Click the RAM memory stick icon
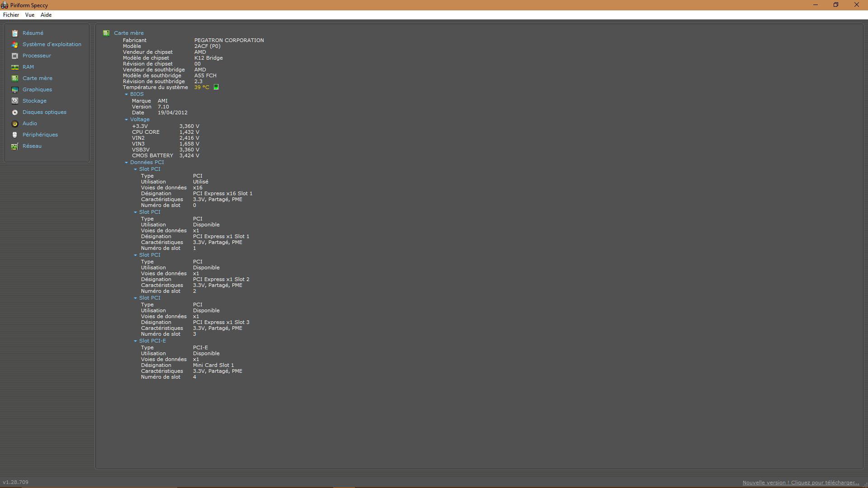Image resolution: width=868 pixels, height=488 pixels. click(15, 67)
